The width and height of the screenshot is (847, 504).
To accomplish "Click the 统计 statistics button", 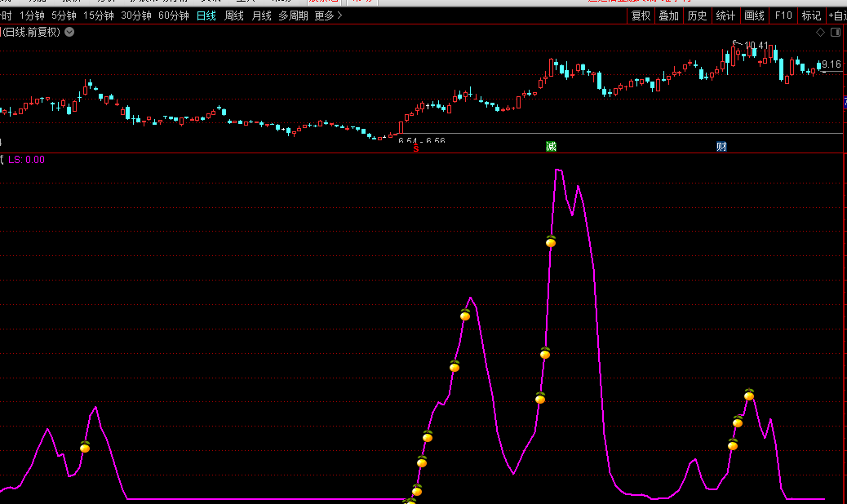I will pyautogui.click(x=725, y=15).
